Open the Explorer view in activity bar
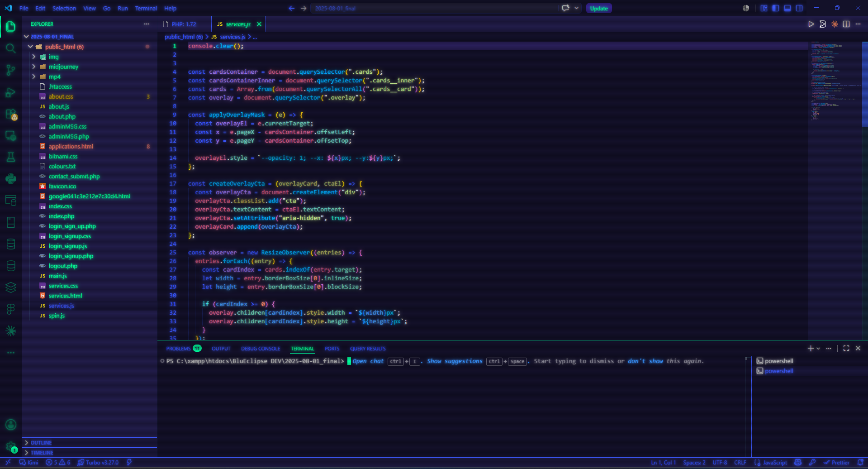Screen dimensions: 868x469 pos(10,27)
